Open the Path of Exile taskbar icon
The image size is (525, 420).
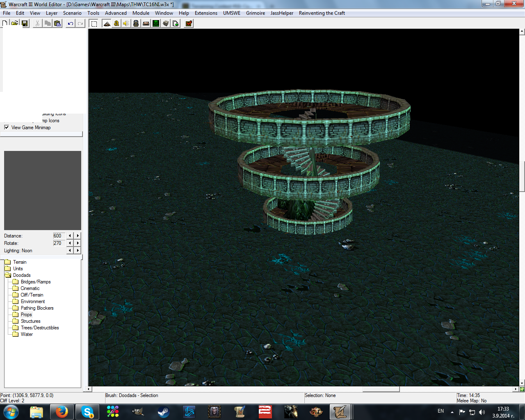click(x=316, y=411)
